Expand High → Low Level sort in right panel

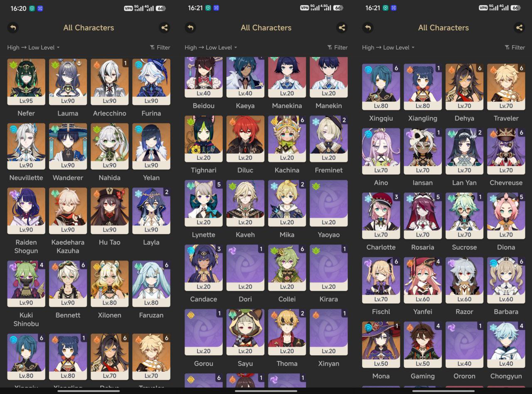coord(389,47)
